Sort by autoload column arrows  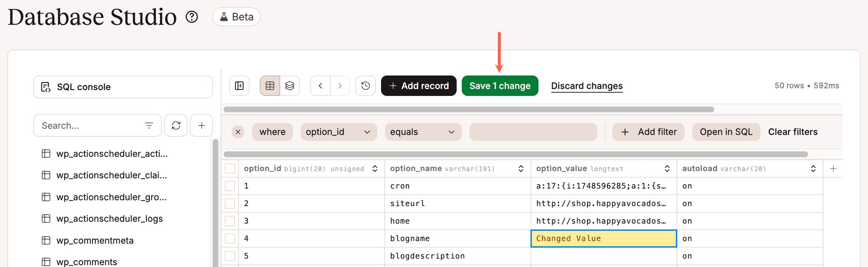pos(813,169)
